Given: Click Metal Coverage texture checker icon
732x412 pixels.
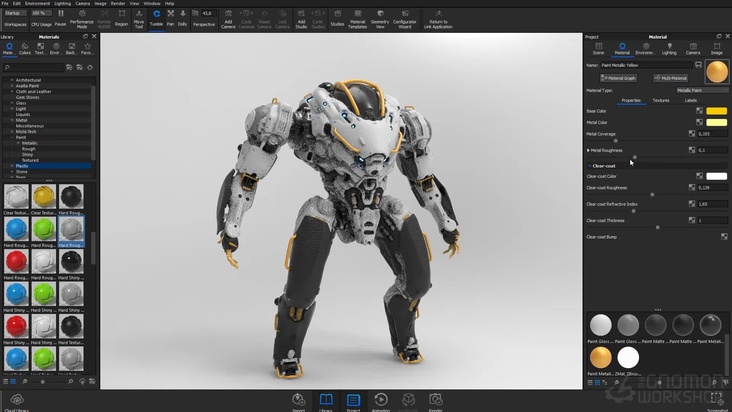Looking at the screenshot, I should tap(692, 133).
